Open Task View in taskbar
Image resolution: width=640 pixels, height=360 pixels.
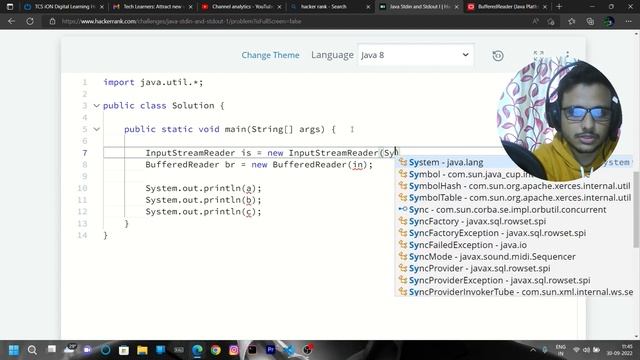[x=51, y=349]
